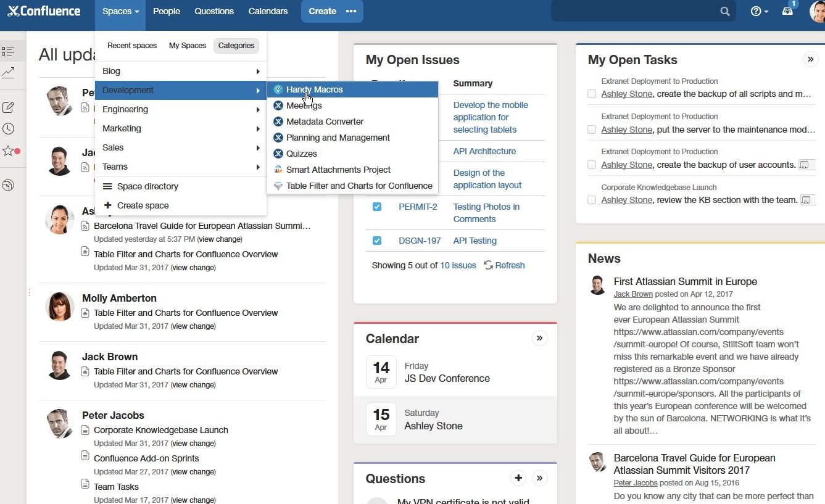Expand the Questions panel with the plus button

[518, 477]
